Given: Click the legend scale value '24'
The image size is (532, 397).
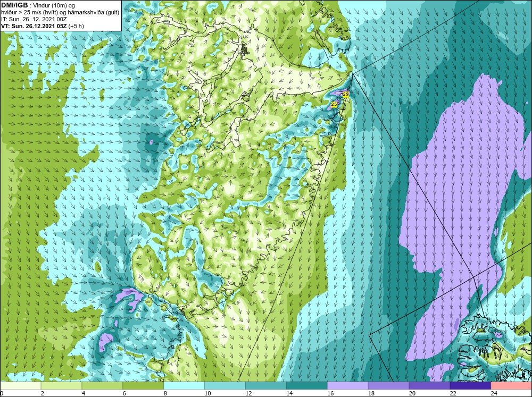Looking at the screenshot, I should point(494,393).
